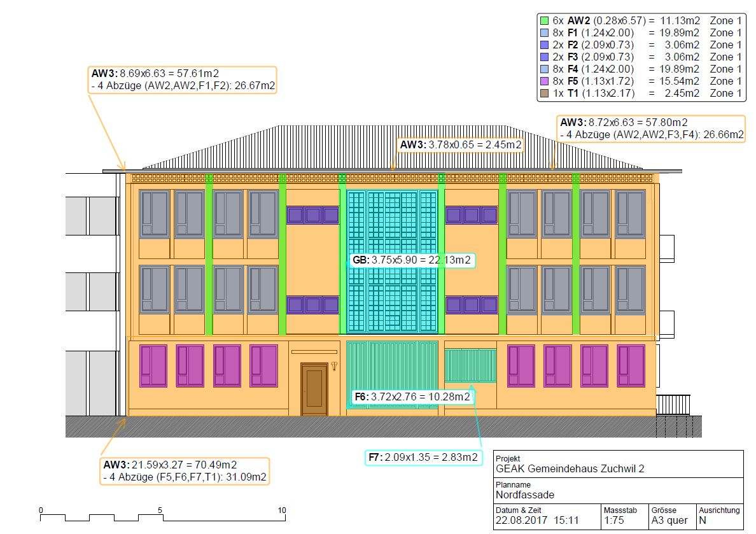Pick the brown T1 legend swatch

point(543,94)
